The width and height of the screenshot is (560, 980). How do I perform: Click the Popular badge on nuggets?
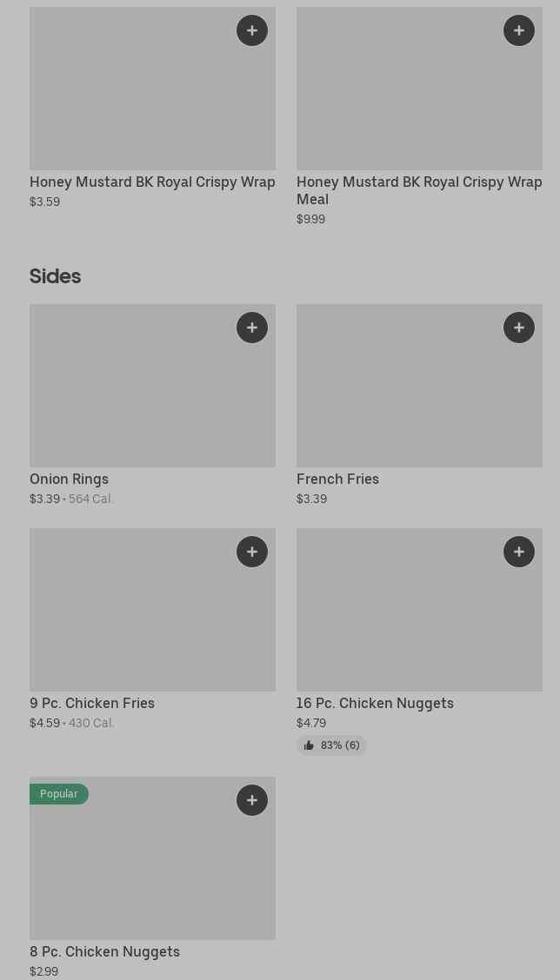click(x=59, y=794)
